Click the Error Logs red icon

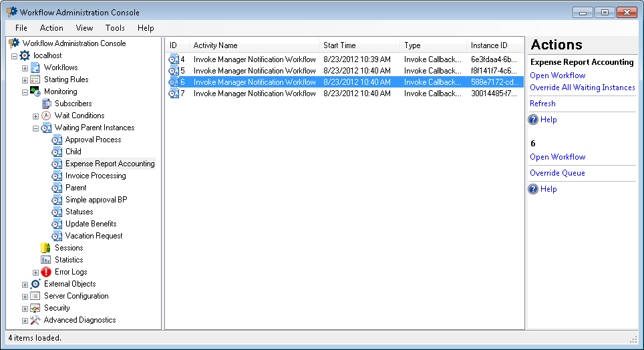pos(46,272)
